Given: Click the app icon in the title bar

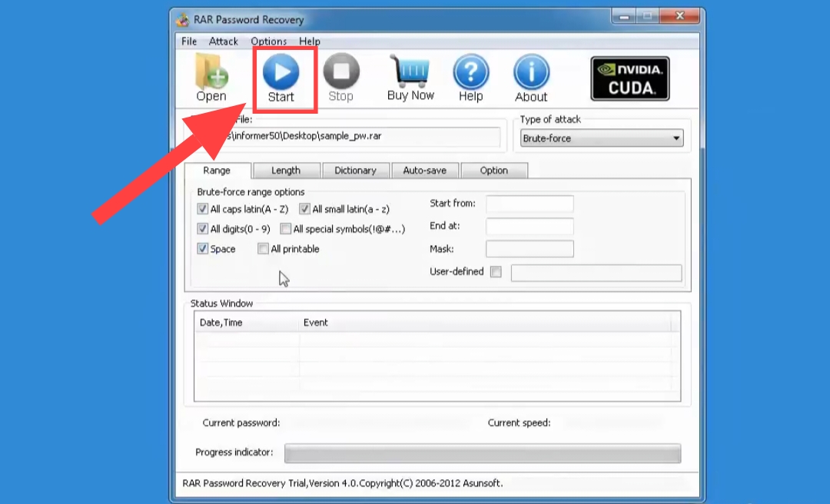Looking at the screenshot, I should tap(183, 19).
